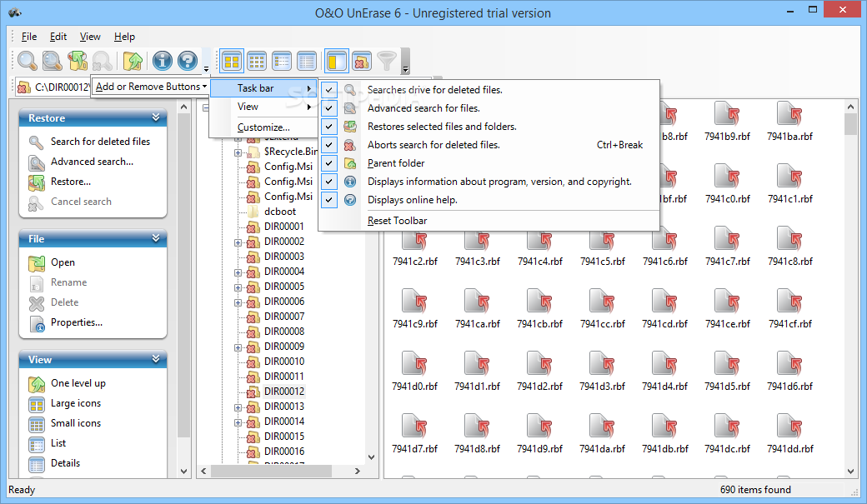
Task: Click the C:\DIR00012 address path field
Action: (53, 87)
